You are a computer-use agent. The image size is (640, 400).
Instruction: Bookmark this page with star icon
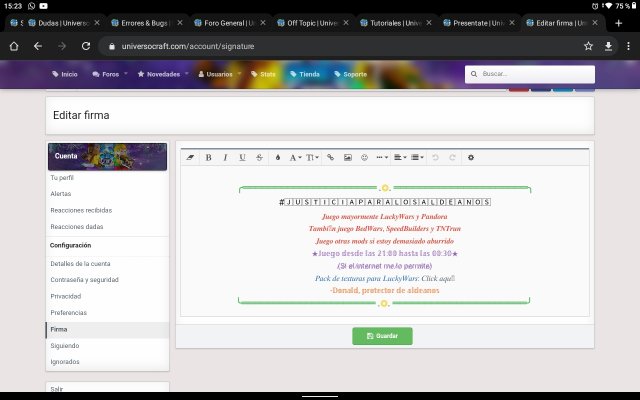tap(588, 46)
